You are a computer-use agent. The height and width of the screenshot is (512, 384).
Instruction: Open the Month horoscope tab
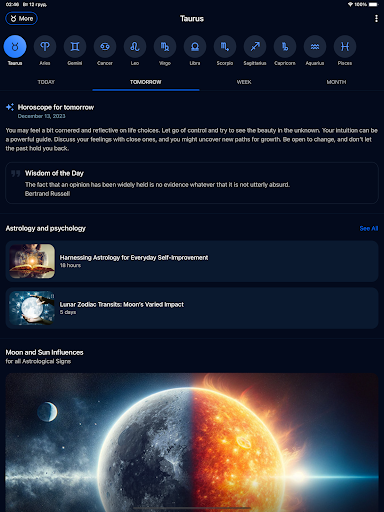[336, 82]
